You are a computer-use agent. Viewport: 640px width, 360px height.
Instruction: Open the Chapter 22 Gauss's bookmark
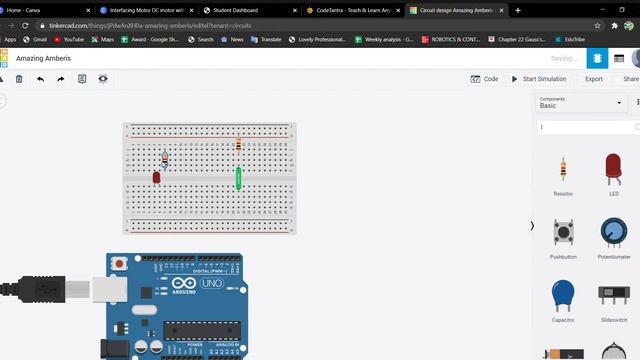coord(517,39)
